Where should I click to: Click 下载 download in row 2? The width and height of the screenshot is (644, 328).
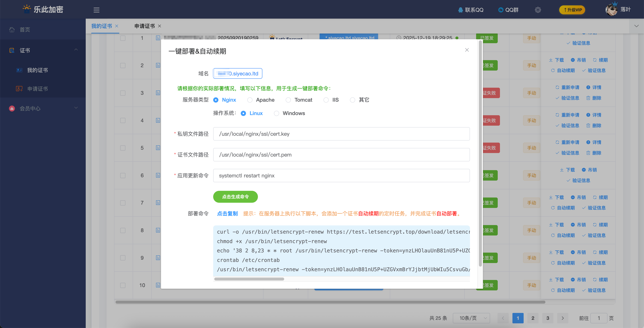click(x=556, y=60)
